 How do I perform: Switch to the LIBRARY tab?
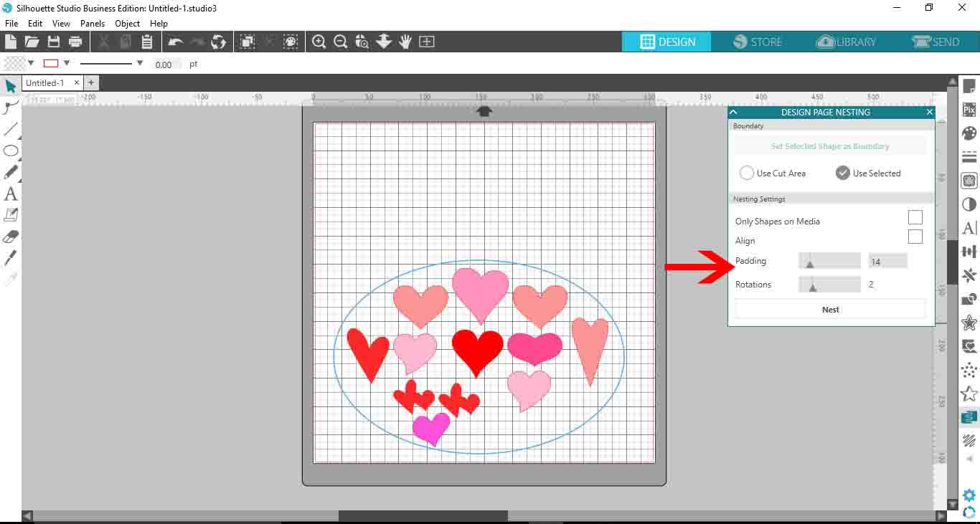(847, 42)
